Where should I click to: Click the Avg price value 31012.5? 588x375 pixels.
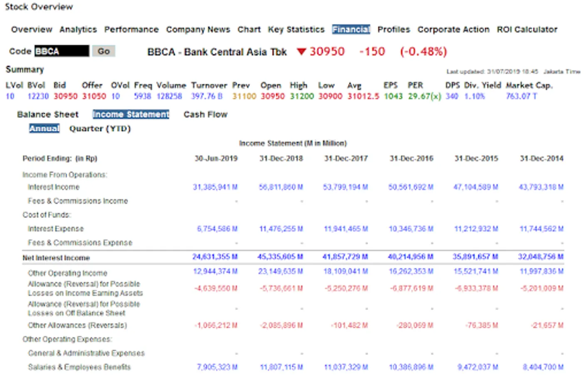tap(363, 96)
